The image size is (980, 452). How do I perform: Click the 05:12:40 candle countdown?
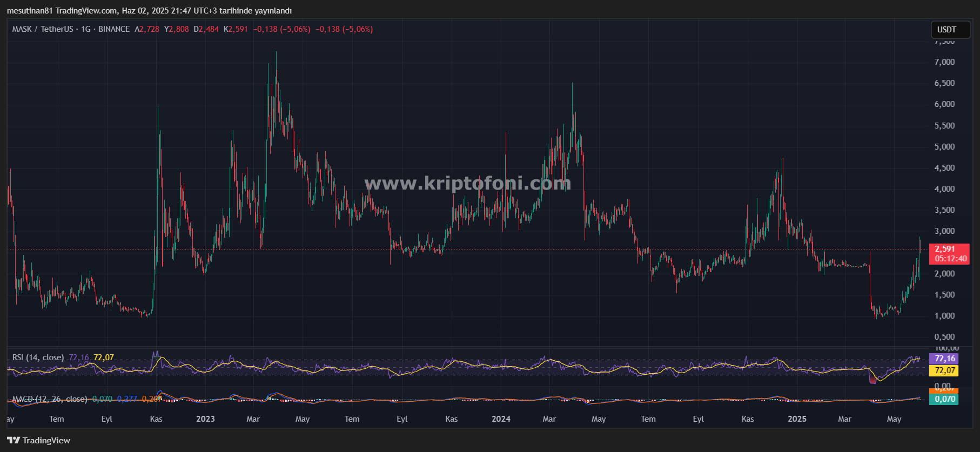pos(951,259)
